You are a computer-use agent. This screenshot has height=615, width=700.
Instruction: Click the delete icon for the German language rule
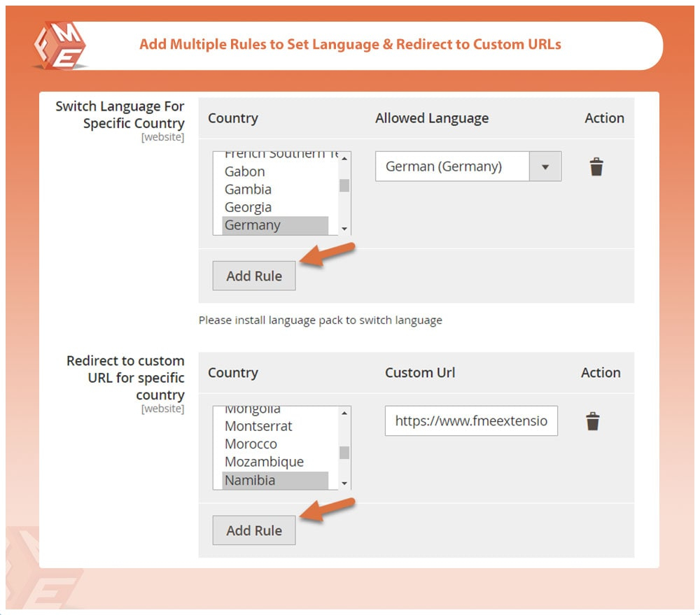[596, 166]
